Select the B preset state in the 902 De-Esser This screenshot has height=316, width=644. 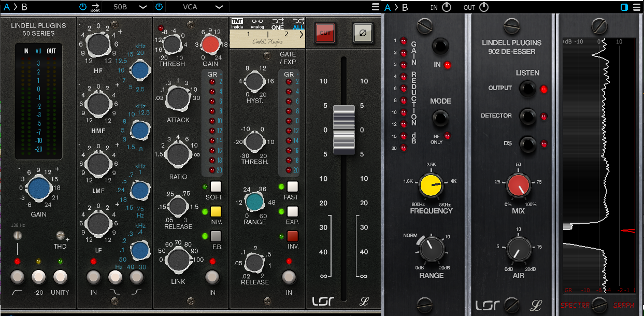405,7
